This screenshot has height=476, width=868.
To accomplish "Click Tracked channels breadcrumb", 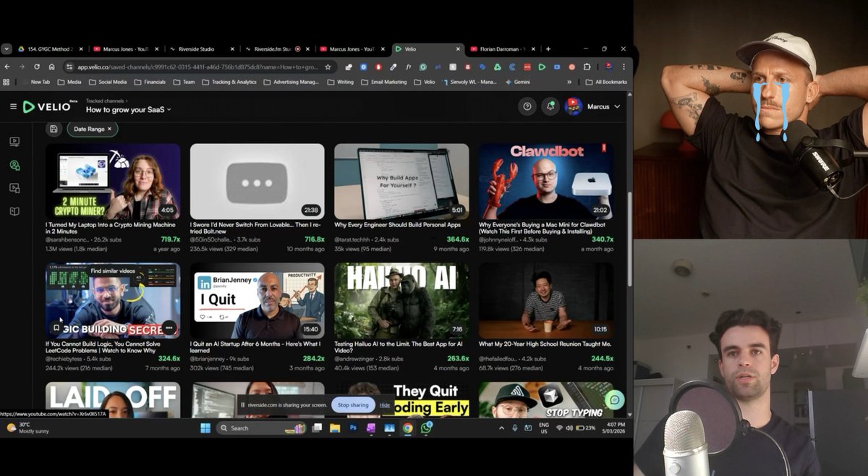I will click(105, 101).
